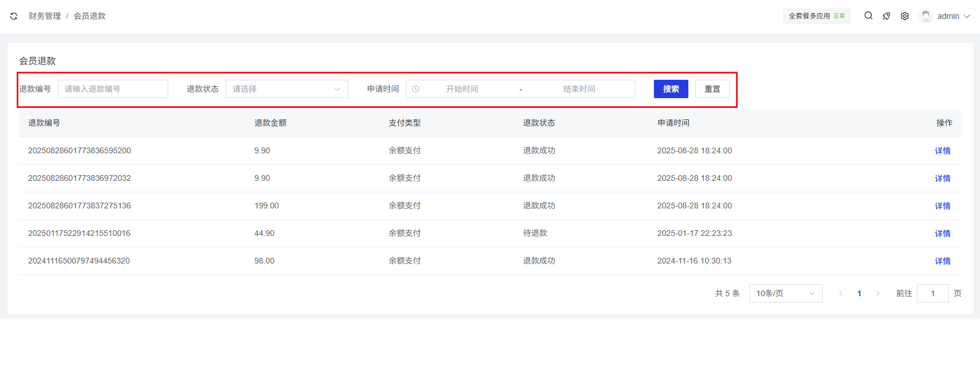Image resolution: width=980 pixels, height=372 pixels.
Task: Expand the 退款状态 dropdown
Action: click(286, 89)
